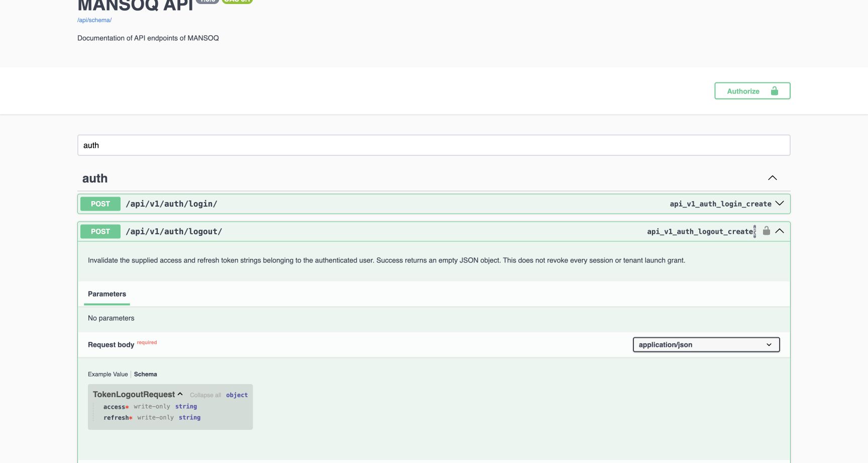Viewport: 868px width, 463px height.
Task: Click the /api/v1/auth/logout/ path text
Action: tap(174, 231)
